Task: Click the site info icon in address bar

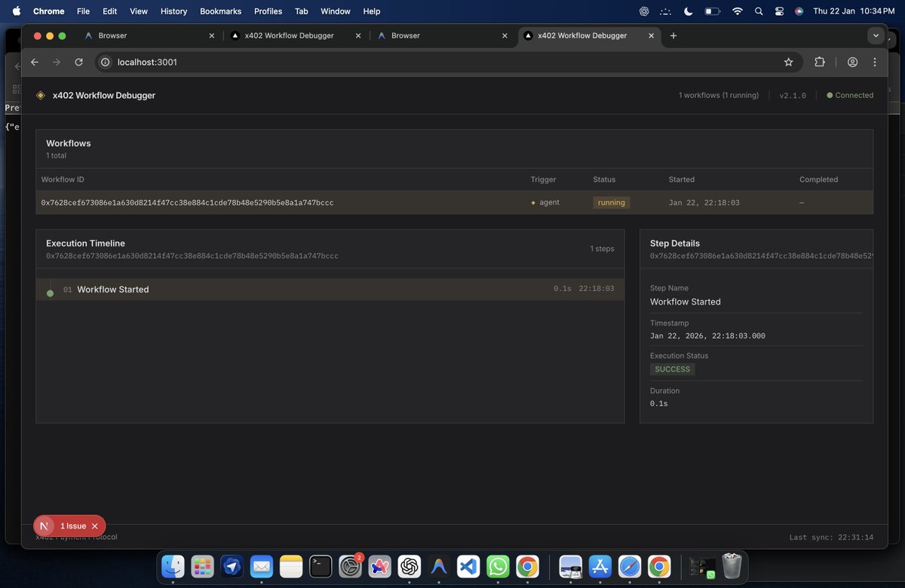Action: [x=106, y=62]
